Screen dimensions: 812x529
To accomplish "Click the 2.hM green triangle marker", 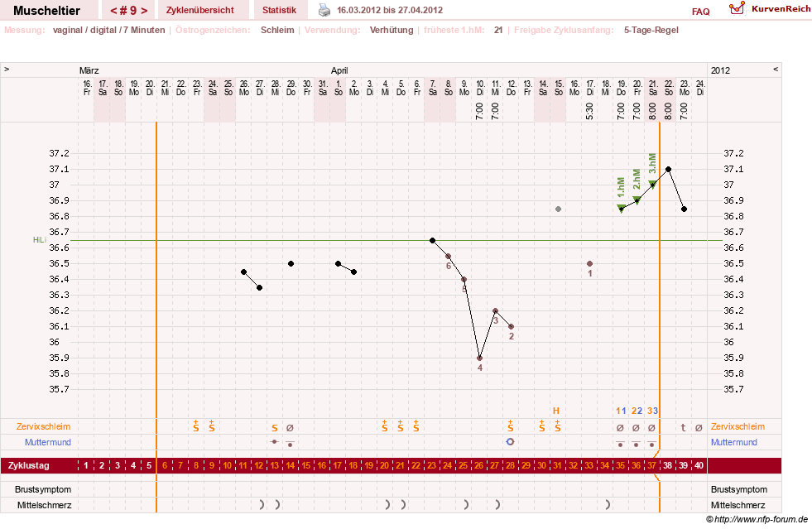I will [x=637, y=200].
